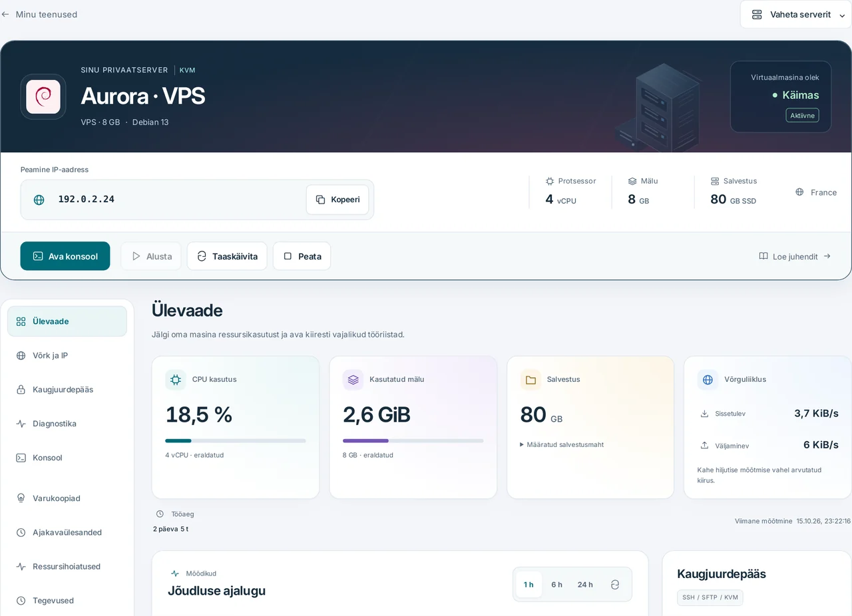Image resolution: width=852 pixels, height=616 pixels.
Task: Switch the chart to 24 h range
Action: coord(585,585)
